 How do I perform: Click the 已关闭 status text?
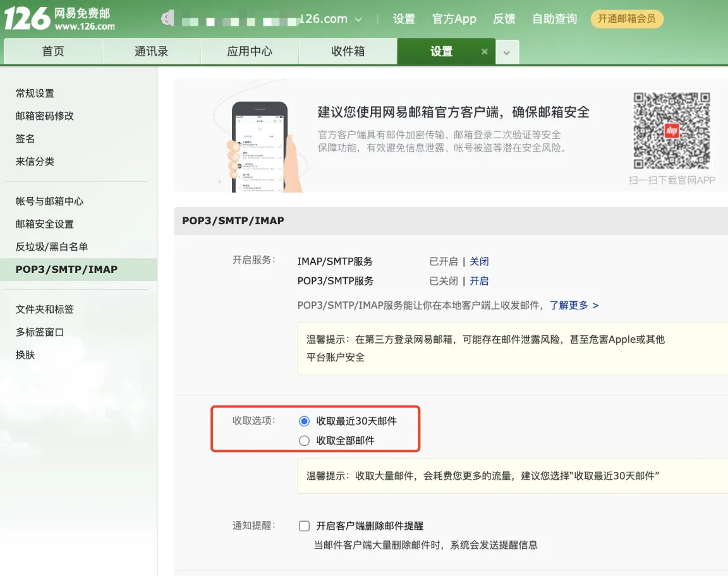coord(444,281)
